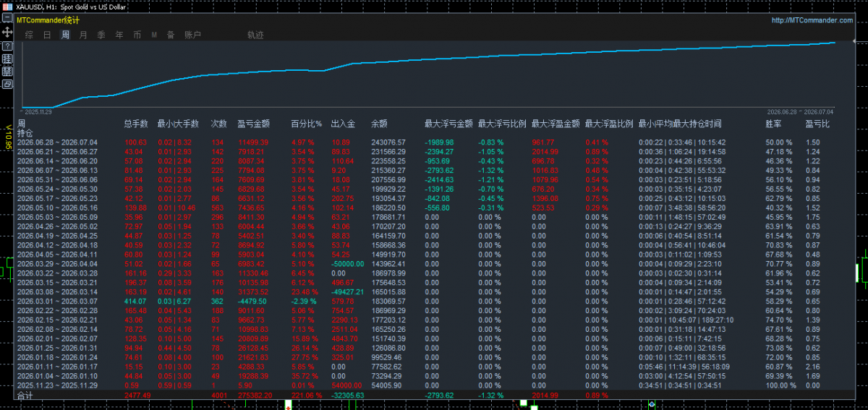Click the overlapping-squares restore icon in the sidebar
This screenshot has height=410, width=868.
pyautogui.click(x=7, y=84)
